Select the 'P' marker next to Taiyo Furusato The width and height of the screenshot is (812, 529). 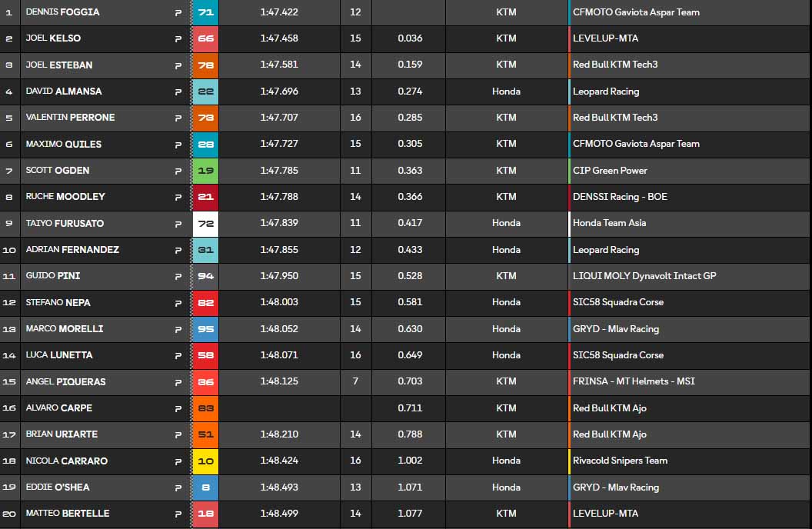(178, 224)
